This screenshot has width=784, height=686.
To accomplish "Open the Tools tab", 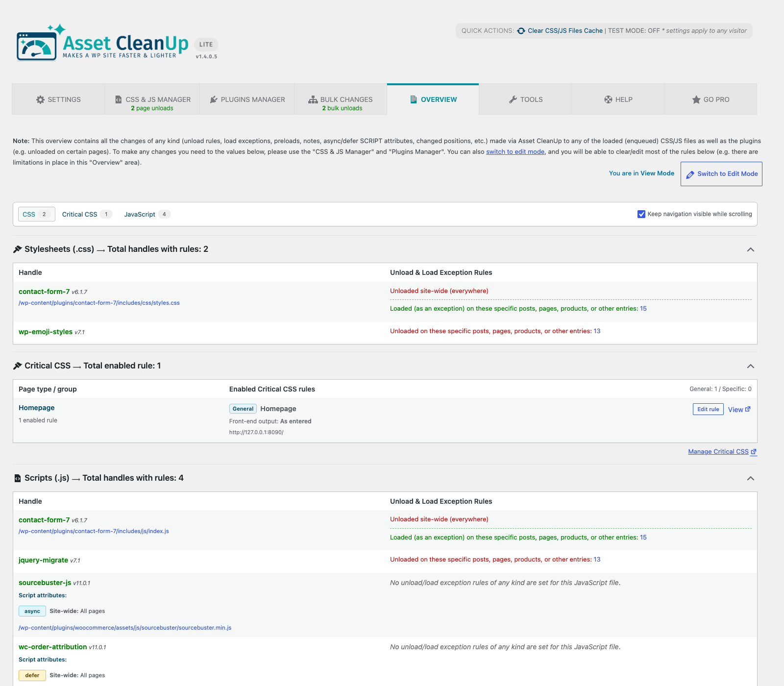I will pos(525,99).
